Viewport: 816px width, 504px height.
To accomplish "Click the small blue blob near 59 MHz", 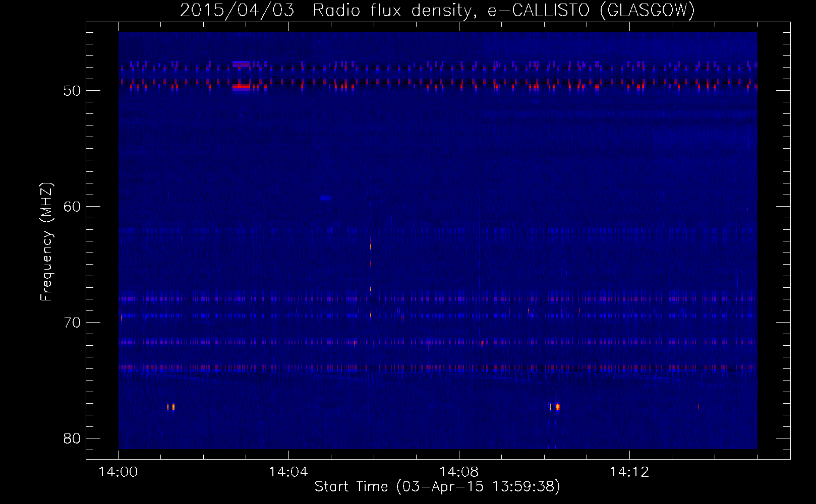I will (325, 198).
